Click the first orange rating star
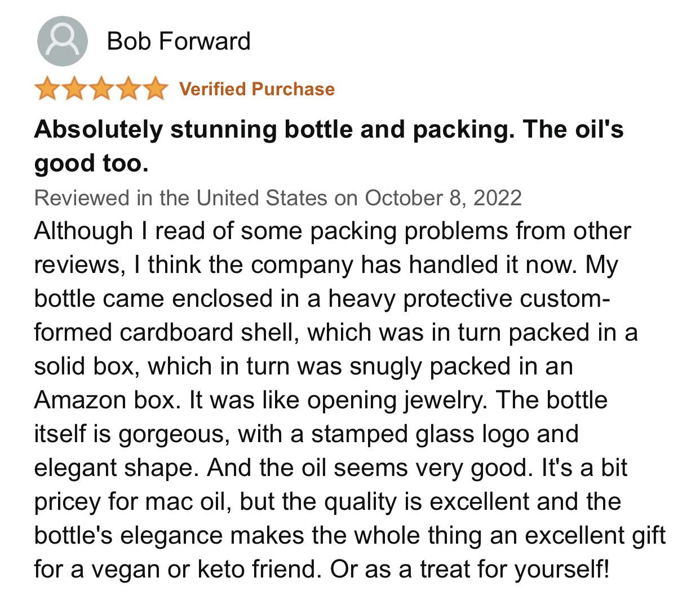 click(x=47, y=89)
